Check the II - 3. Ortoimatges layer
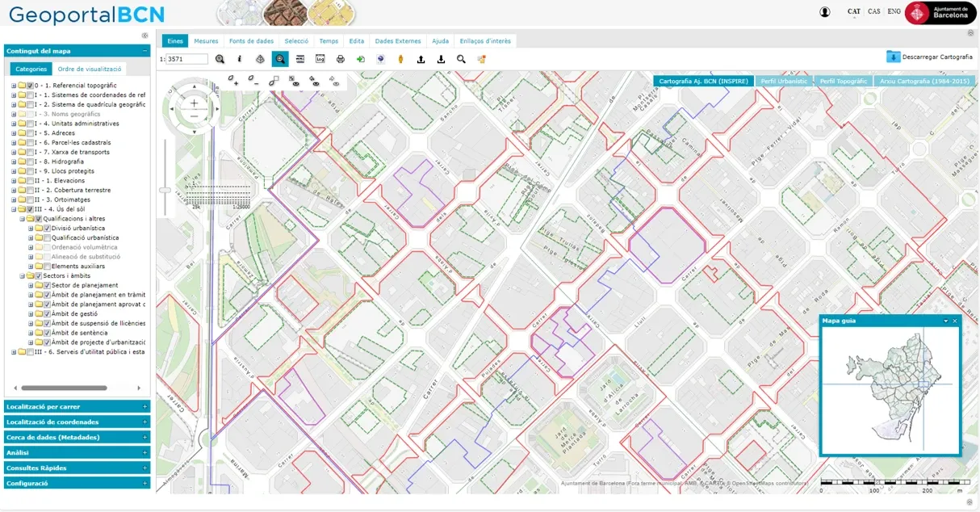This screenshot has height=512, width=980. pos(31,199)
